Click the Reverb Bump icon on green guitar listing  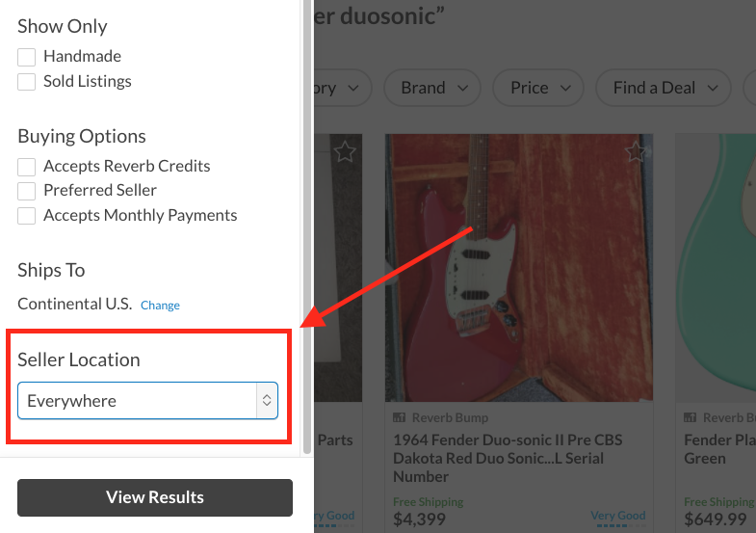[691, 418]
